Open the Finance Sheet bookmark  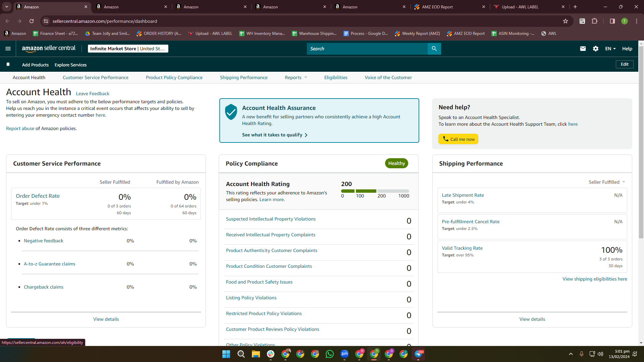coord(55,34)
